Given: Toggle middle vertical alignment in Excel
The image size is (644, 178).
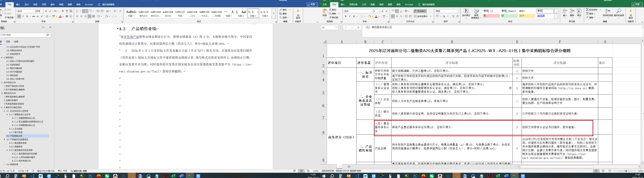Looking at the screenshot, I should [397, 11].
